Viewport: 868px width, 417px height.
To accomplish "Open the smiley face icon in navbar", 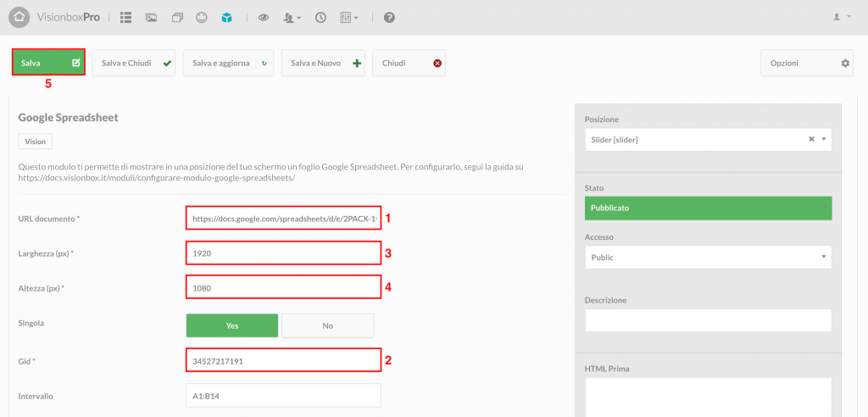I will point(202,18).
